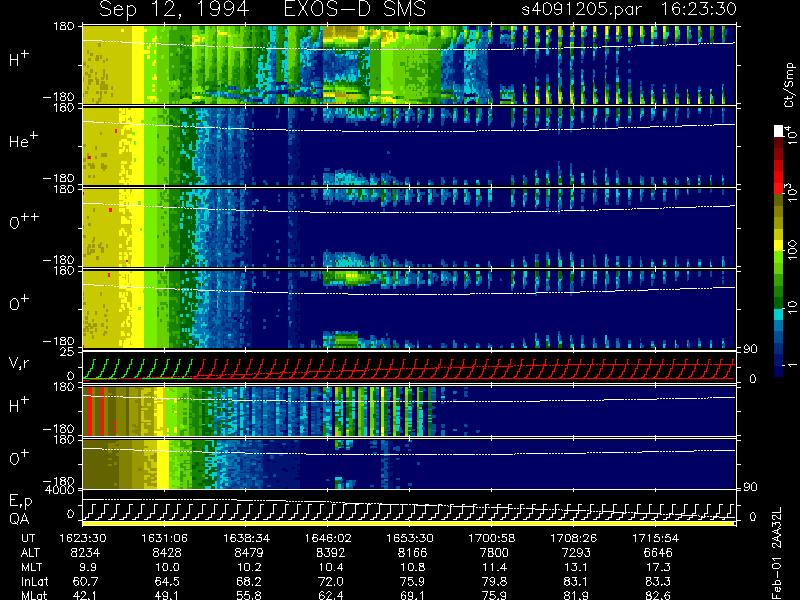Click the "InLat" row header
The height and width of the screenshot is (600, 800).
(x=34, y=581)
